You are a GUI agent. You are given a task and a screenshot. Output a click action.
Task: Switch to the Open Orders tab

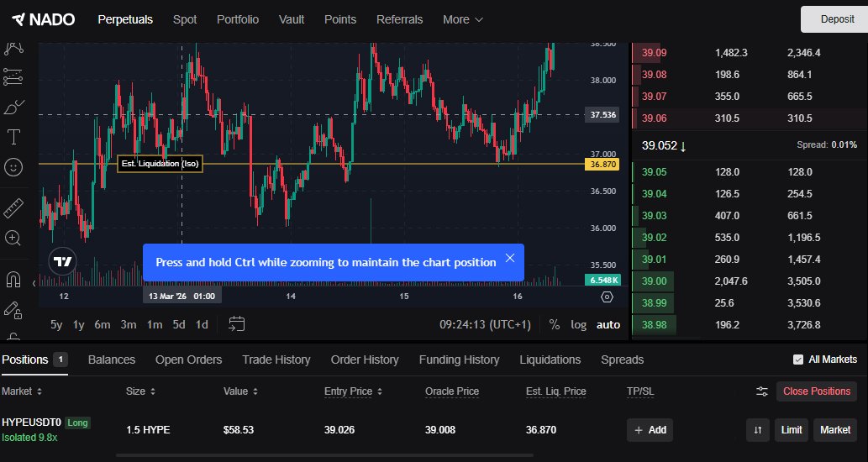point(189,360)
